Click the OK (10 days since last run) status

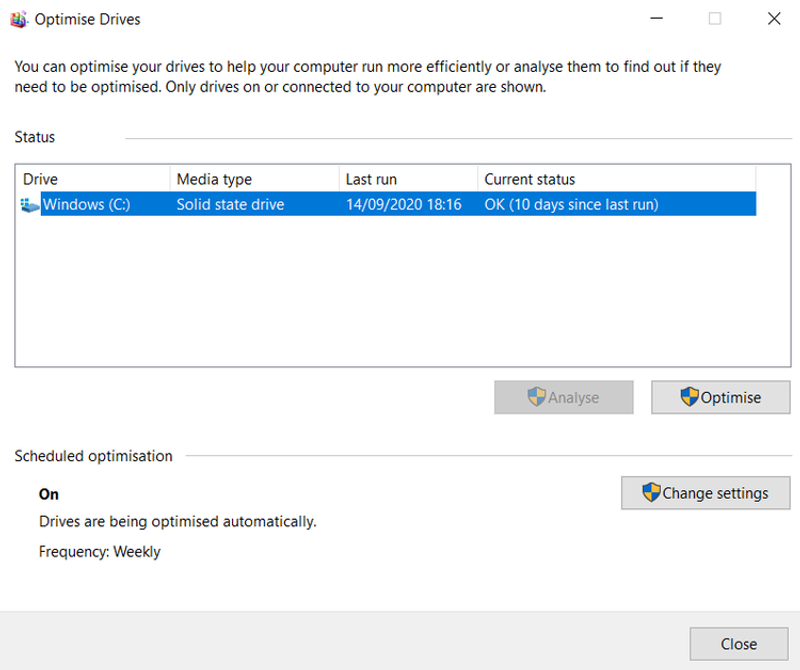(571, 205)
